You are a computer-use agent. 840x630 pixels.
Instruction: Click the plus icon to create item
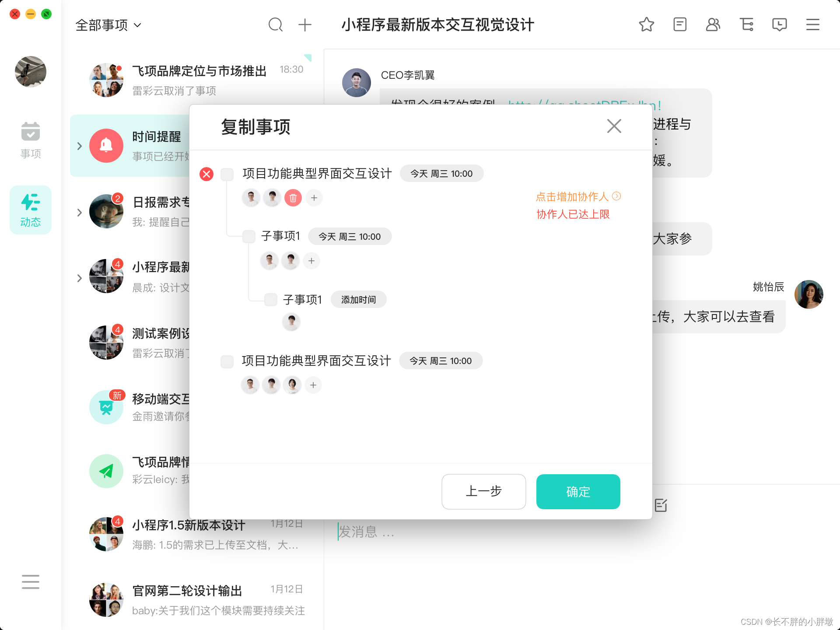[x=304, y=24]
